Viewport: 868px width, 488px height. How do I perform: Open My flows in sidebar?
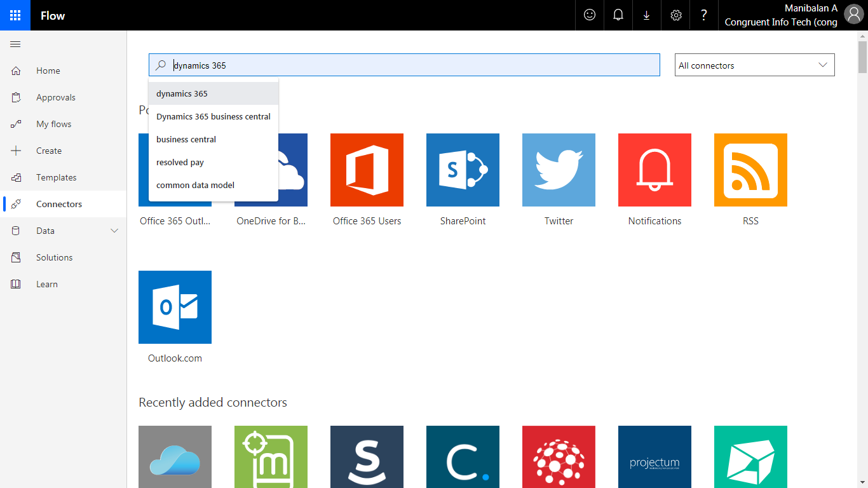point(64,124)
